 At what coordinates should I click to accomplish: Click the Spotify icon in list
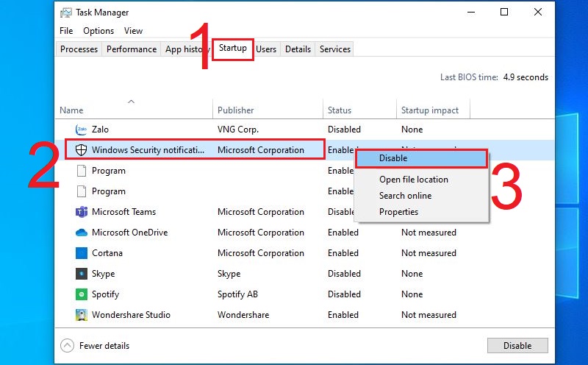(x=82, y=294)
